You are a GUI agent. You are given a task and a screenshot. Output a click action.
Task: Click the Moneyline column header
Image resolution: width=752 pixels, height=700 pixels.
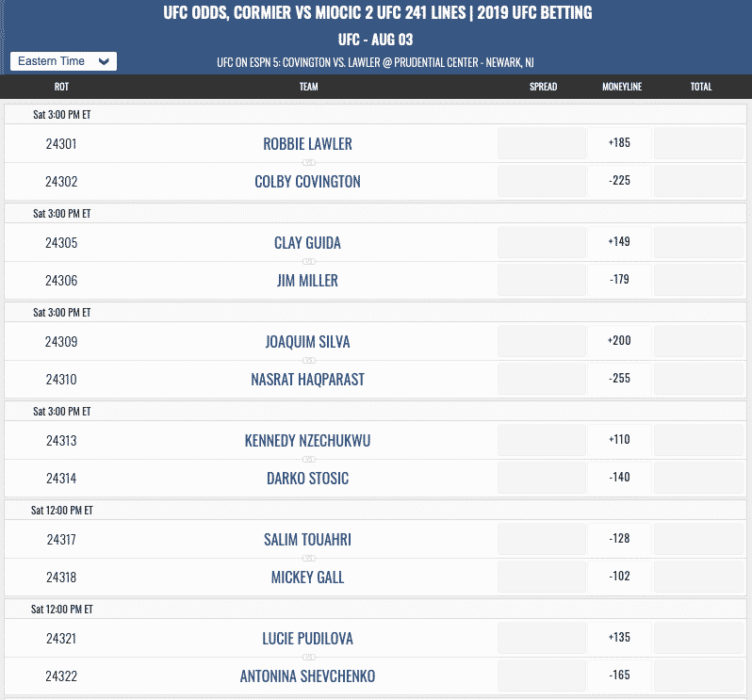coord(622,87)
